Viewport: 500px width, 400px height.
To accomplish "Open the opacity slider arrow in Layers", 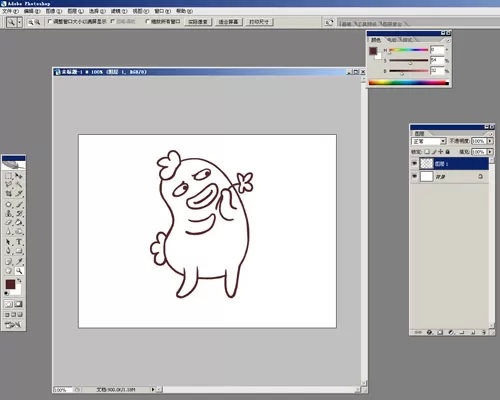I will [x=490, y=141].
